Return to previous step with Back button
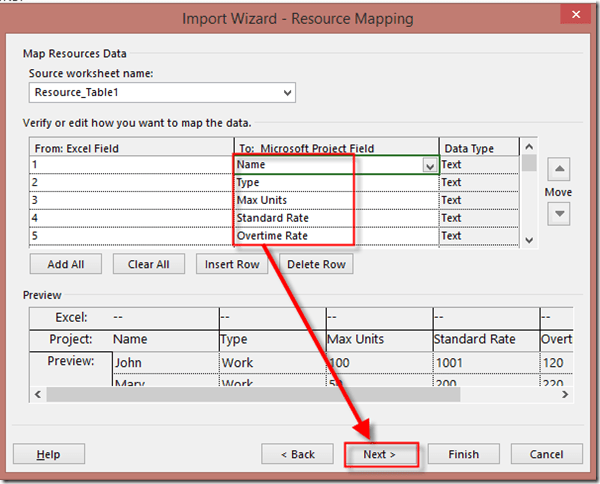 [x=297, y=454]
